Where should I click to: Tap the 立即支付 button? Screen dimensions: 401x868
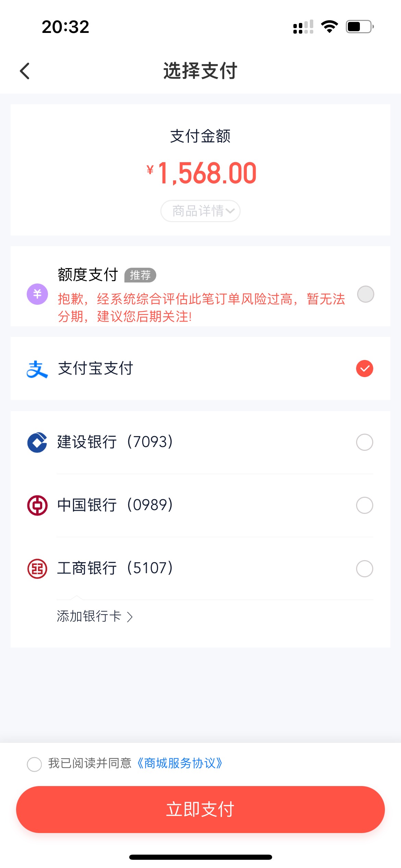point(200,809)
